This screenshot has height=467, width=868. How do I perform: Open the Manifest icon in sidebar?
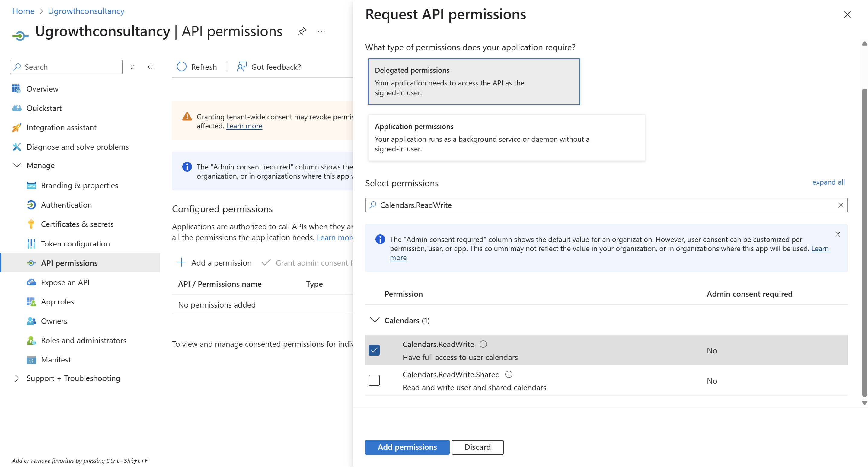pos(31,359)
